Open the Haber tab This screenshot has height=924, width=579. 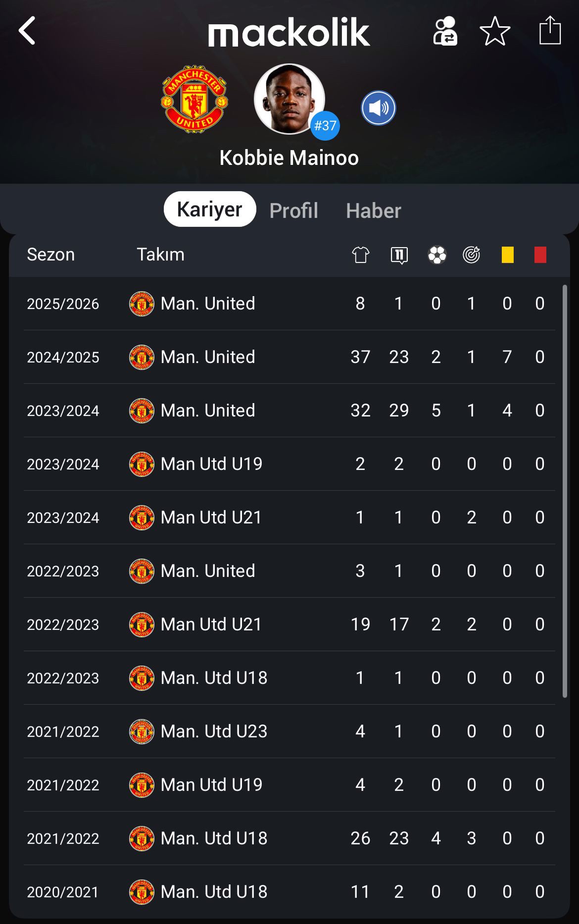click(373, 210)
